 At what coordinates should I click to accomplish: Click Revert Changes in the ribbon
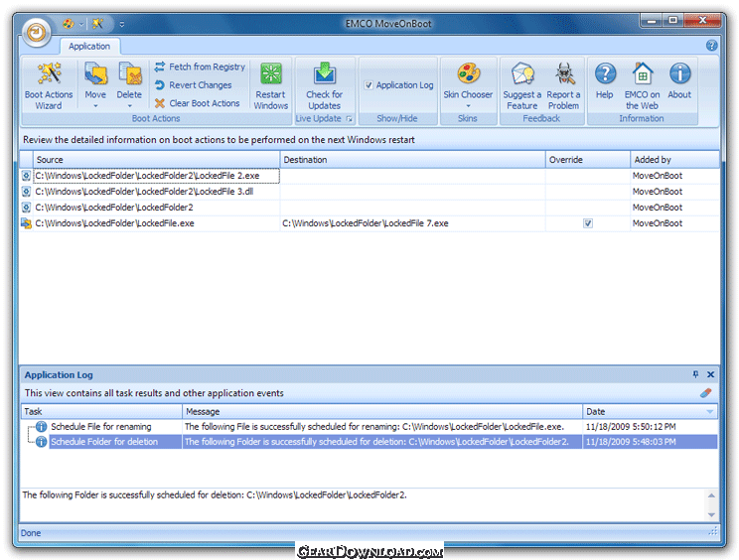[x=194, y=85]
